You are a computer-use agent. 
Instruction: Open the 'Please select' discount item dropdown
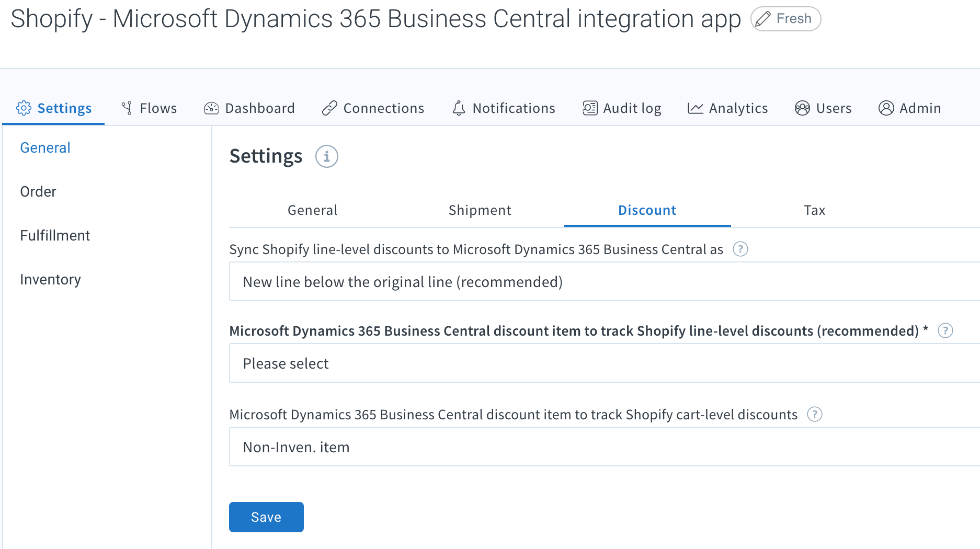[605, 363]
